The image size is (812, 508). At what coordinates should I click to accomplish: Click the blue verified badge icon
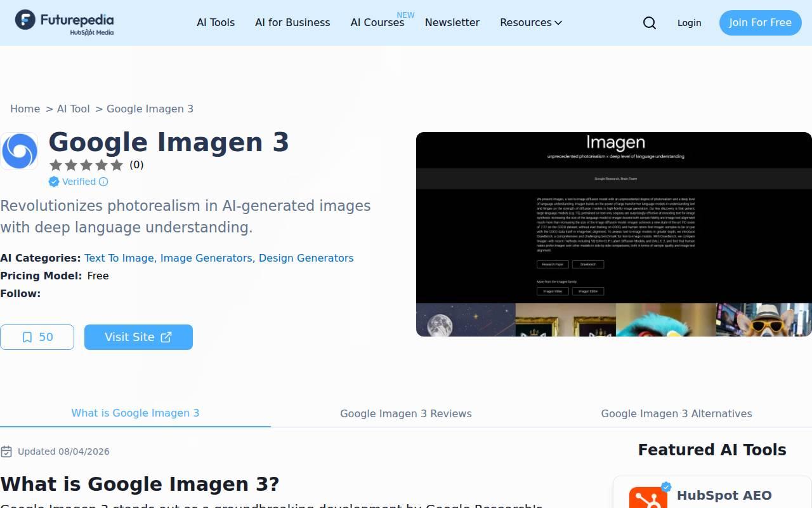[x=54, y=182]
